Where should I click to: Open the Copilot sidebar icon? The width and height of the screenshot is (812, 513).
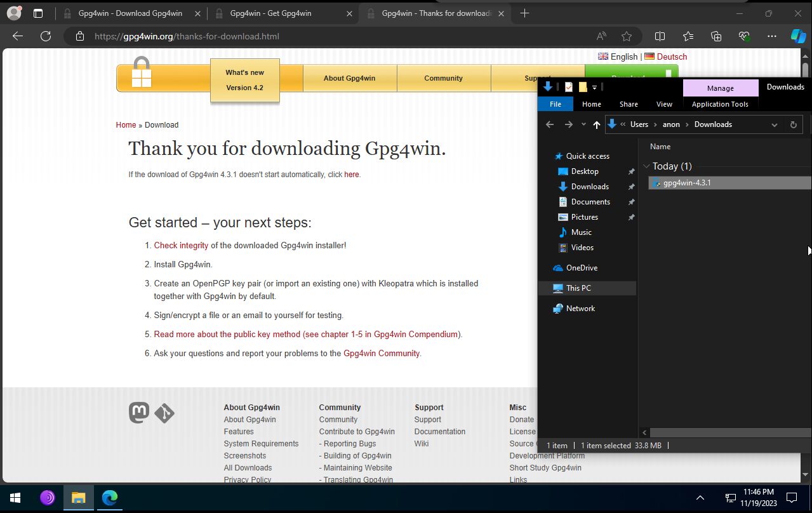pyautogui.click(x=798, y=36)
